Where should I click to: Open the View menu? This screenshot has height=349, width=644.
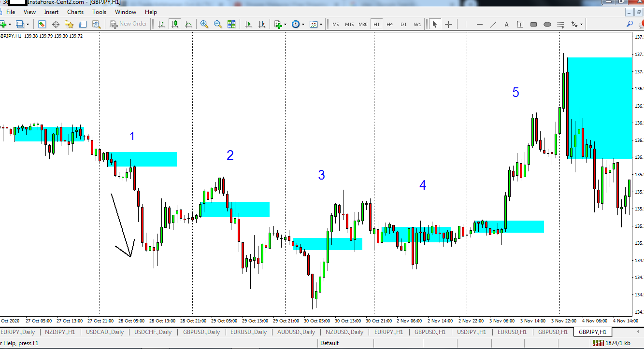29,12
